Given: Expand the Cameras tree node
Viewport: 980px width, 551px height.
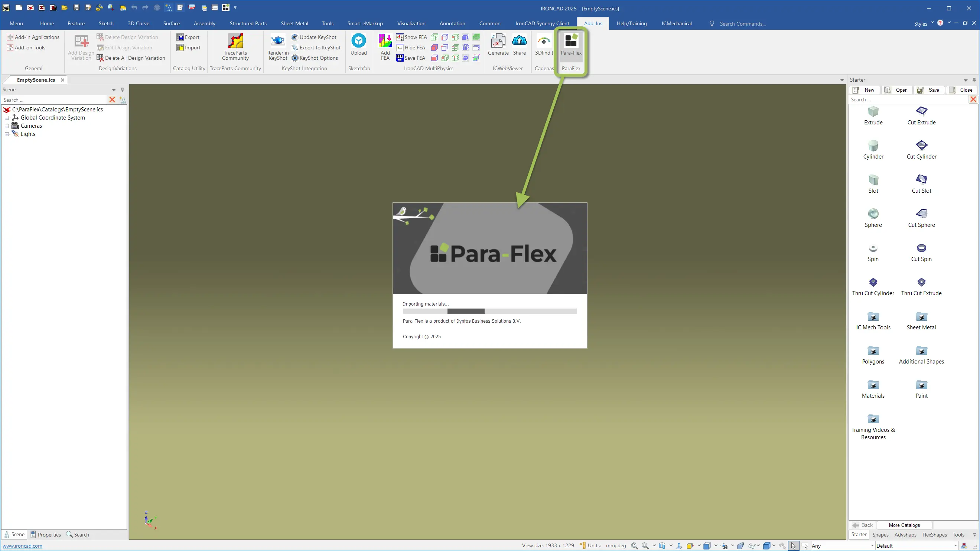Looking at the screenshot, I should [x=6, y=126].
